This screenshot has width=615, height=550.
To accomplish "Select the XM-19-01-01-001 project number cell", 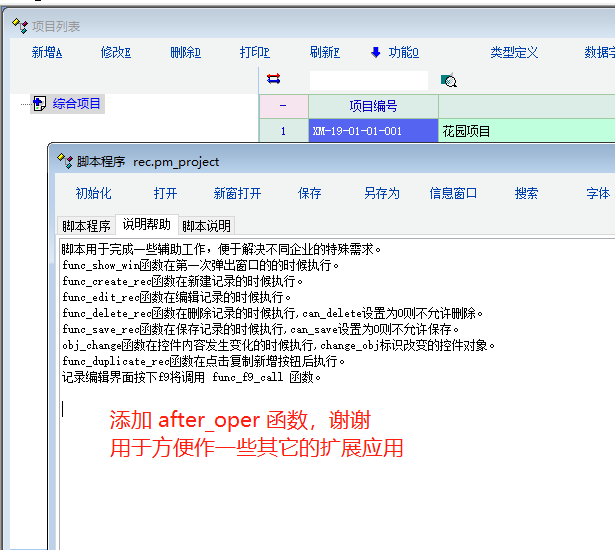I will 358,131.
